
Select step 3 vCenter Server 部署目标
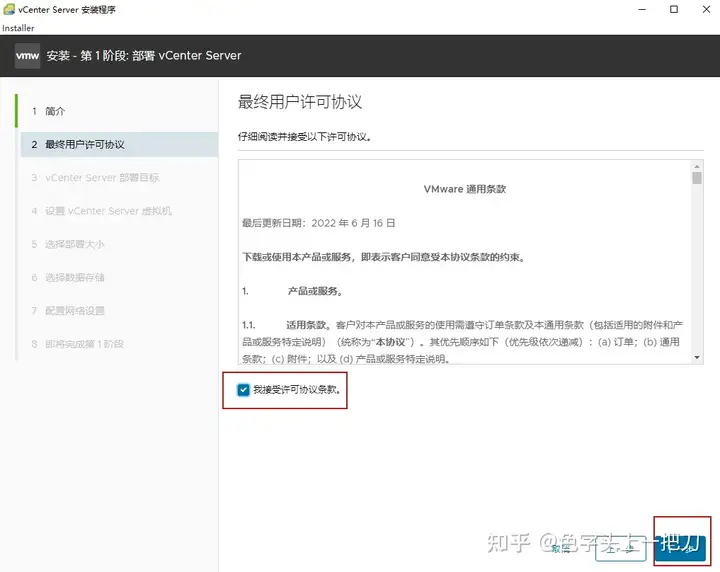[119, 178]
